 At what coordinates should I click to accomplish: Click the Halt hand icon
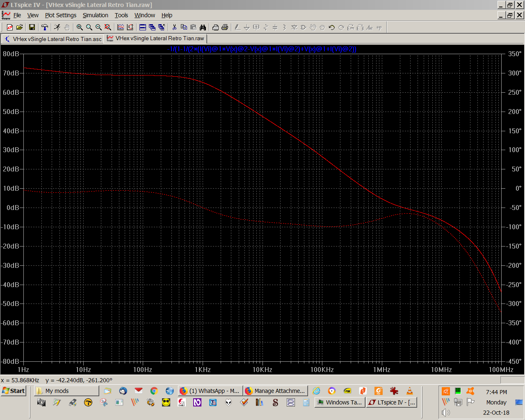(67, 27)
